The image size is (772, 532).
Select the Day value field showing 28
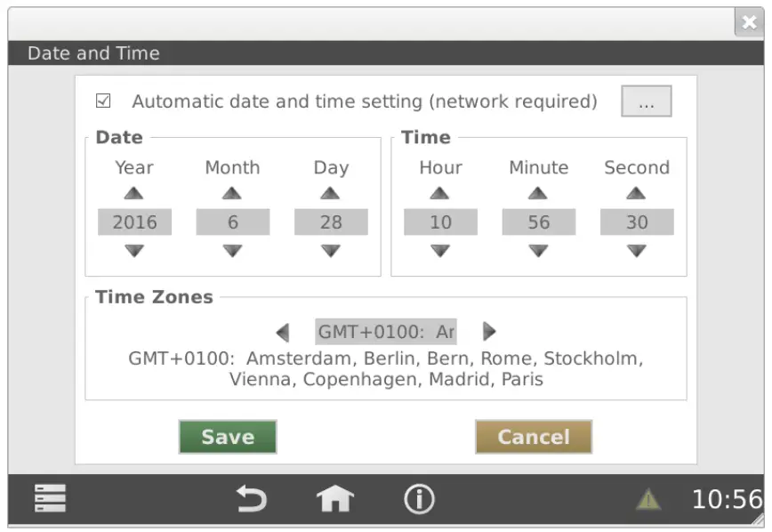pos(331,222)
